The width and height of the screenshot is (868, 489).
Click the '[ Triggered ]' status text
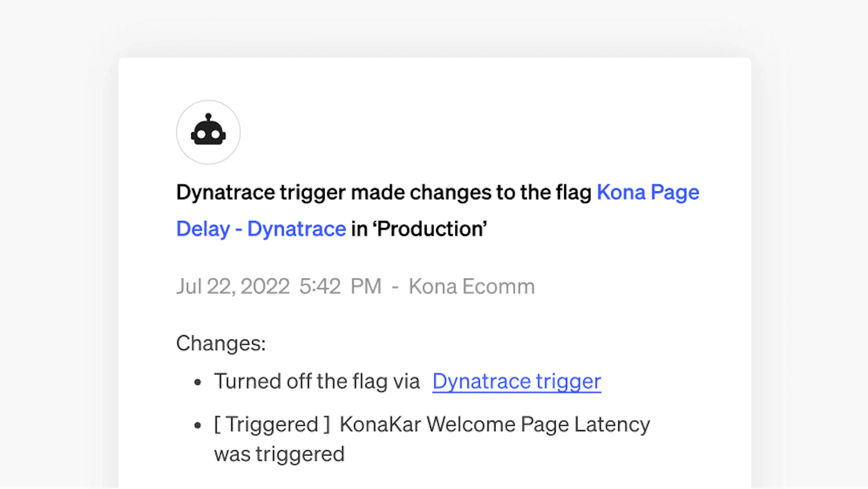(x=272, y=425)
